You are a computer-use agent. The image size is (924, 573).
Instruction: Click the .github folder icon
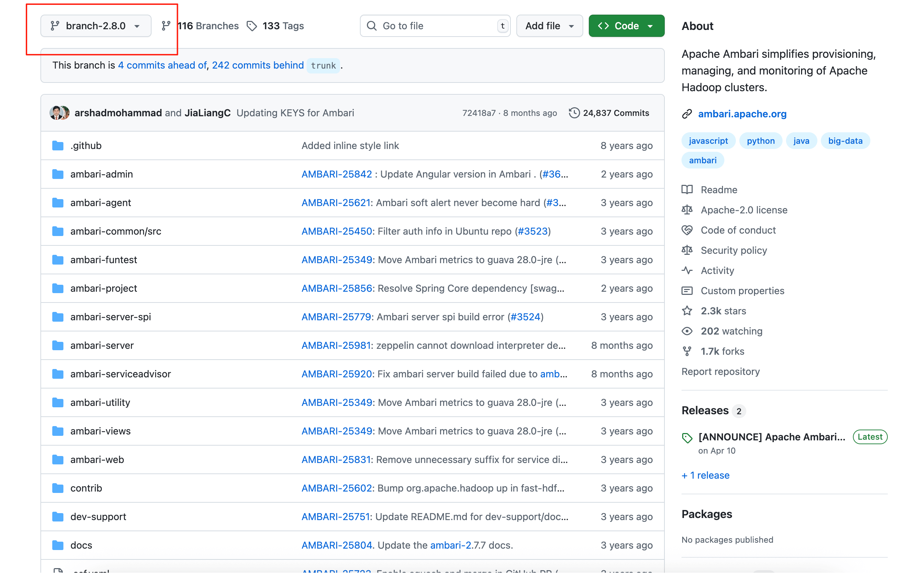pyautogui.click(x=57, y=146)
